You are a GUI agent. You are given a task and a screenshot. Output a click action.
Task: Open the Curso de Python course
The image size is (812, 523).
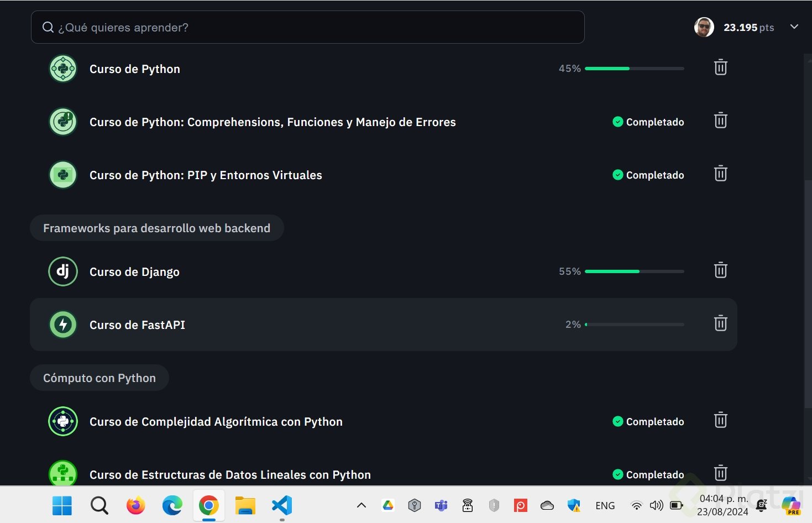pos(135,69)
